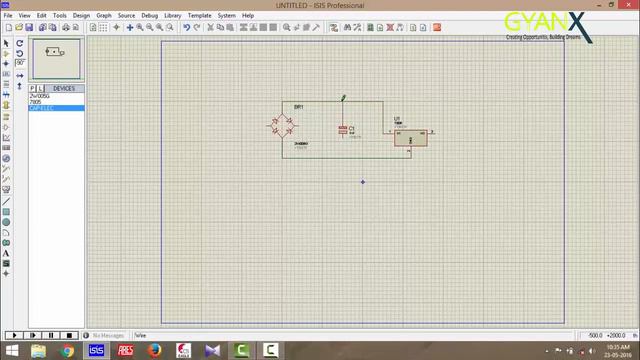Select the Terminals Mode tool
The width and height of the screenshot is (640, 360).
[x=6, y=117]
